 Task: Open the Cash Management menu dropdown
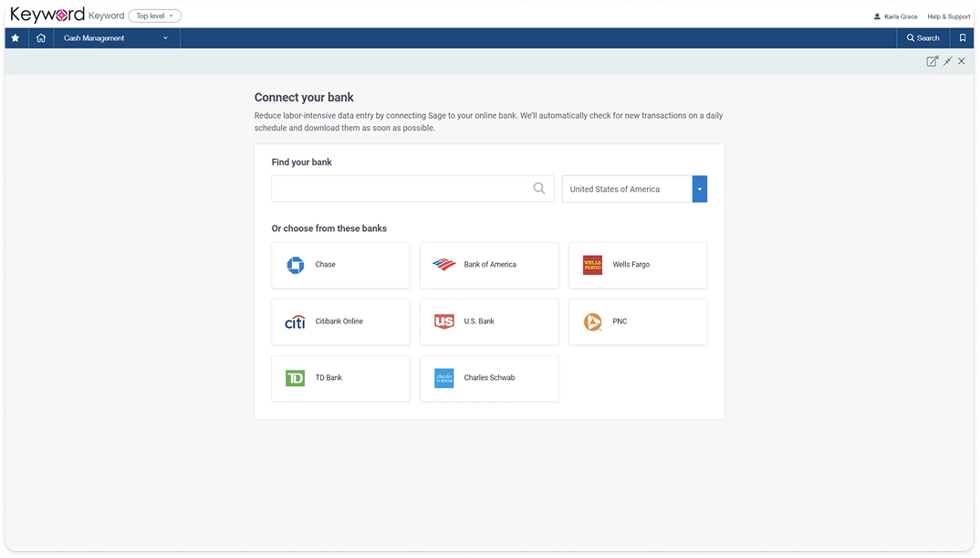click(x=117, y=38)
